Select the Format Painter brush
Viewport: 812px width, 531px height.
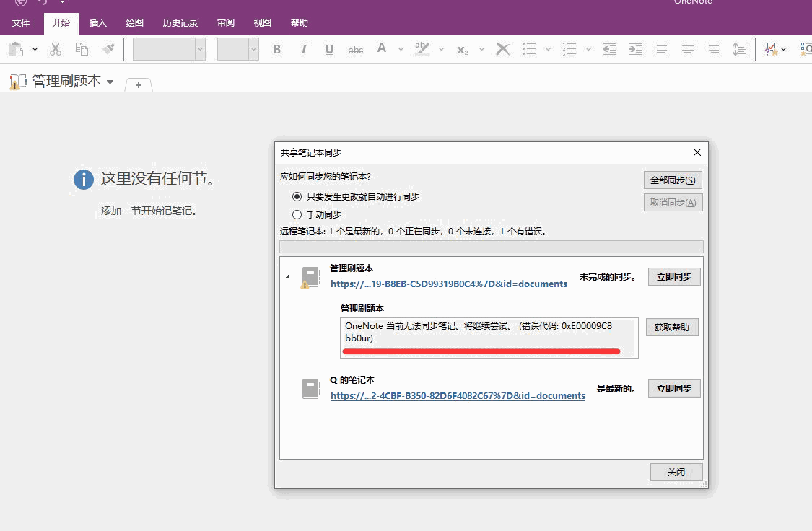[108, 49]
